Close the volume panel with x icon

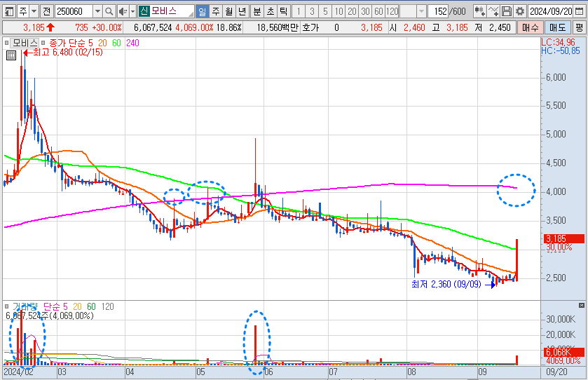click(582, 306)
